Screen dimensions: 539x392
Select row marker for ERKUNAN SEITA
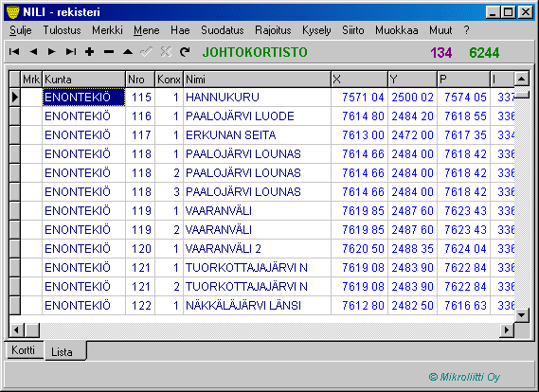pos(15,135)
